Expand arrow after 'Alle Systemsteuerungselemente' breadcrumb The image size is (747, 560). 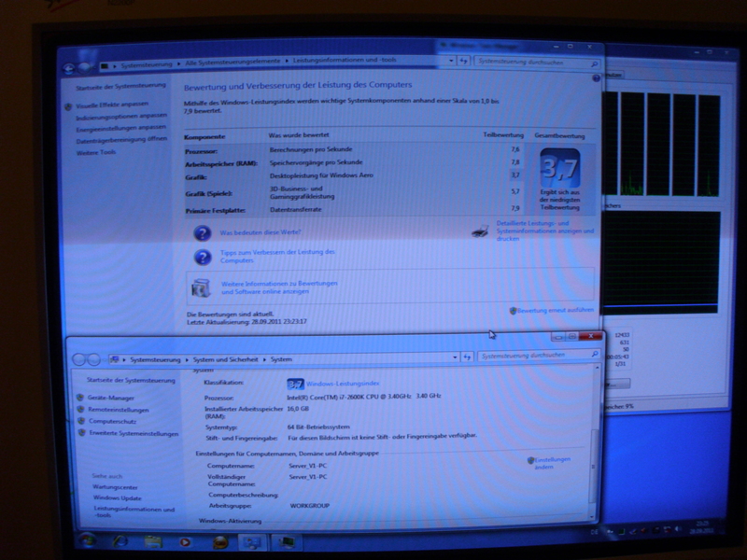(x=288, y=61)
